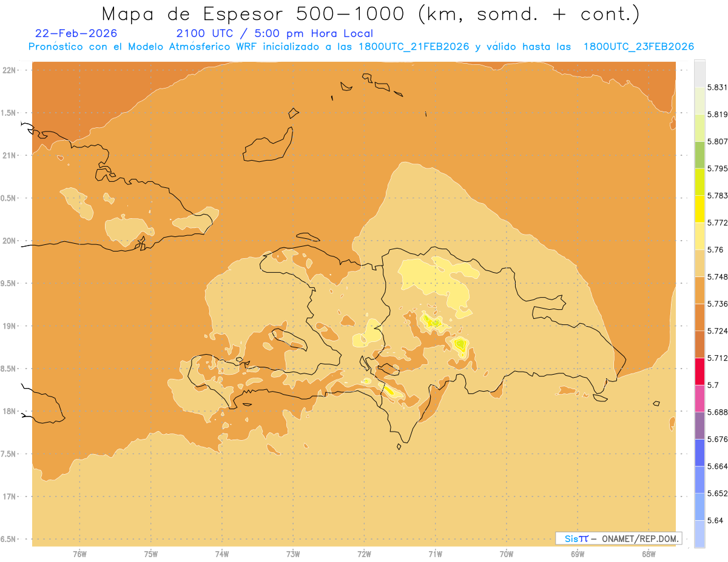Image resolution: width=728 pixels, height=562 pixels.
Task: Click the blue swatch between 5.676 and 5.664
Action: [699, 453]
